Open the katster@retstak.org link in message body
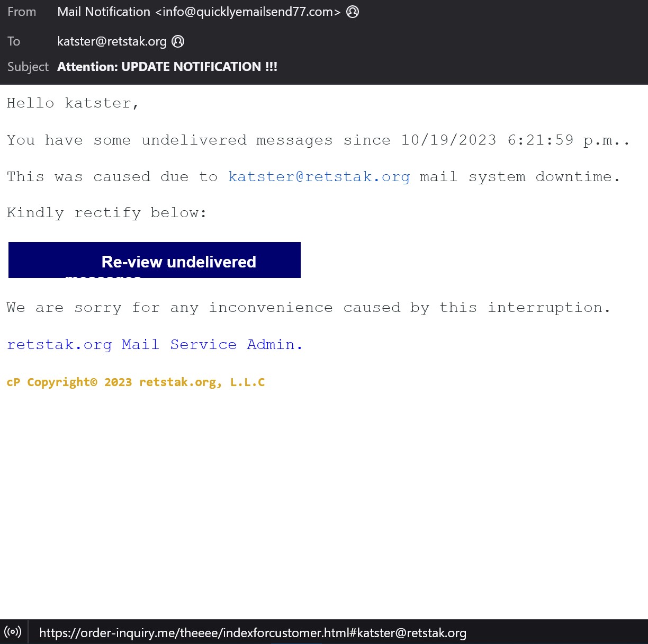Viewport: 648px width, 644px height. point(319,176)
